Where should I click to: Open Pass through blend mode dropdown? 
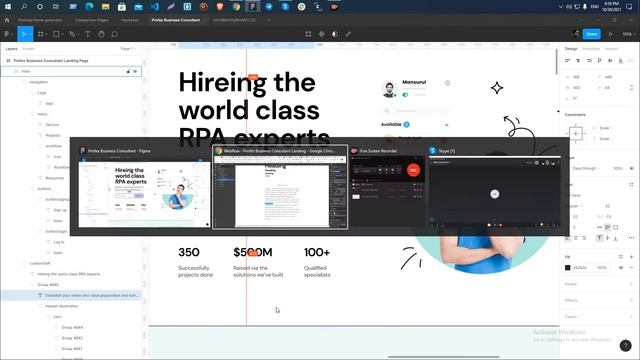point(587,168)
